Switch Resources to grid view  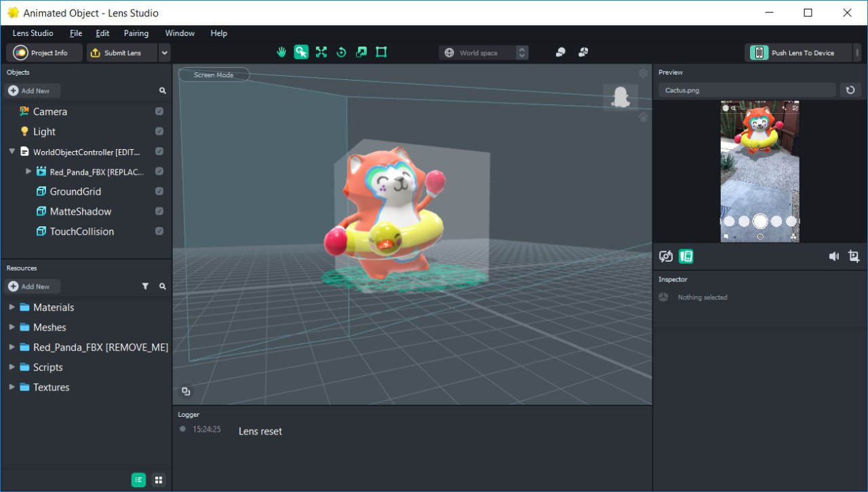[159, 480]
